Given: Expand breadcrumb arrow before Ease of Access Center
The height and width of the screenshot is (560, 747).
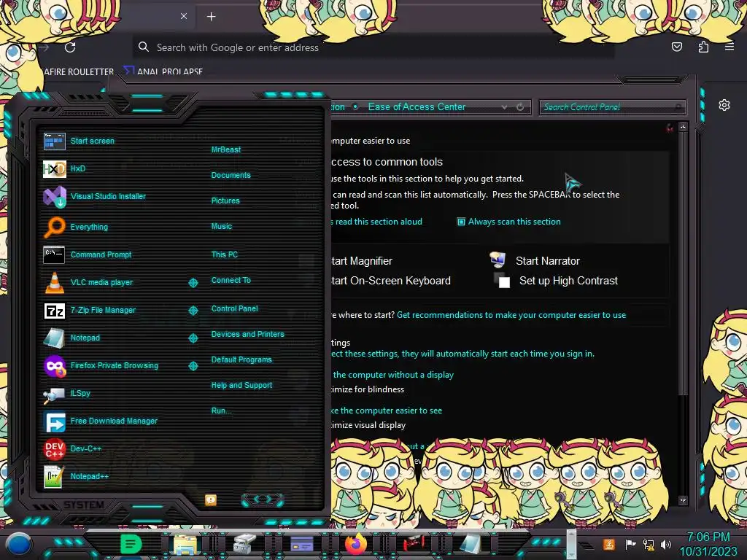Looking at the screenshot, I should (355, 106).
